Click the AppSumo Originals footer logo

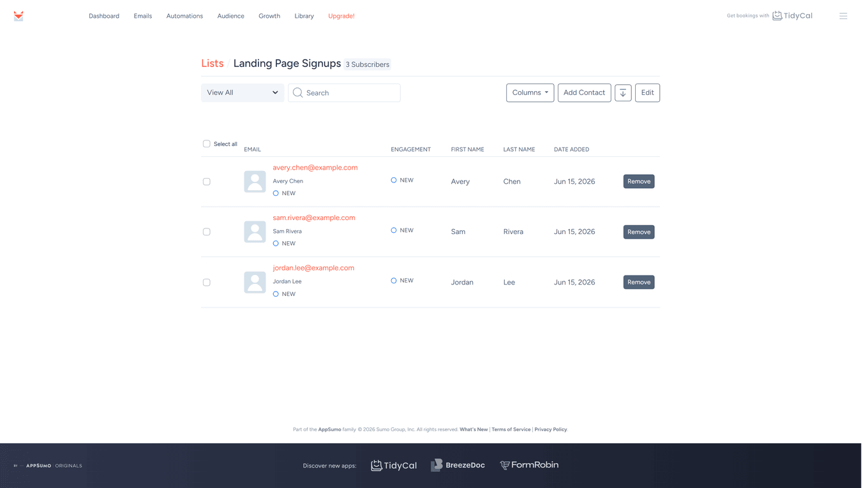coord(48,466)
